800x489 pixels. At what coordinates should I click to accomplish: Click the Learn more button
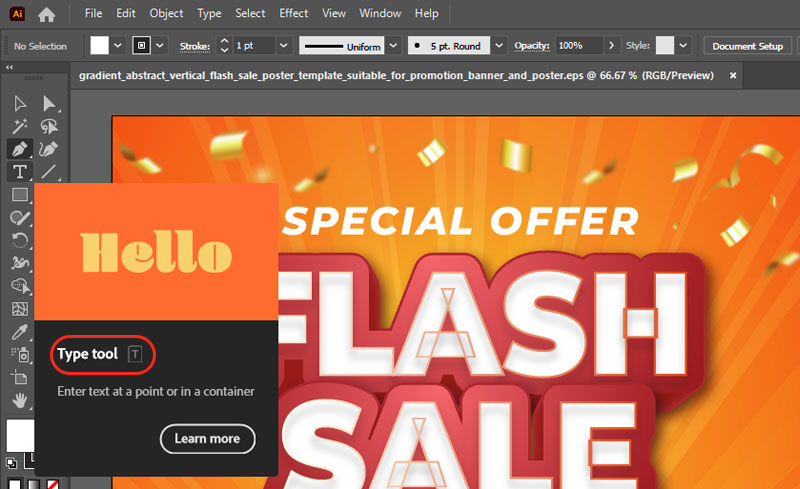pyautogui.click(x=208, y=438)
